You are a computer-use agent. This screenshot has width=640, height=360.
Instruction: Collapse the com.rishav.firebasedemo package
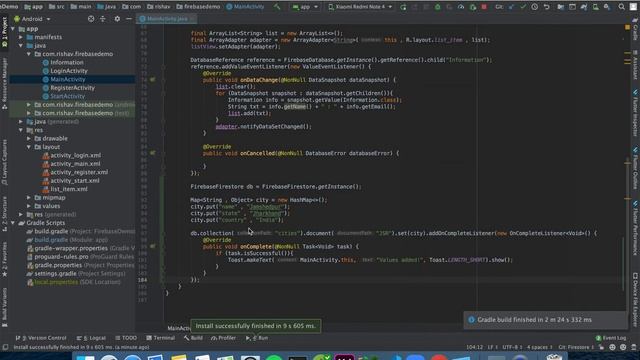[29, 54]
